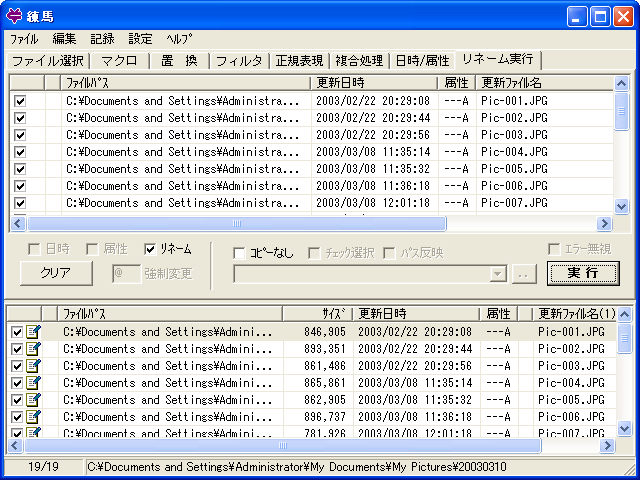Click the bottom list horizontal scrollbar thumb
640x480 pixels.
(x=282, y=445)
